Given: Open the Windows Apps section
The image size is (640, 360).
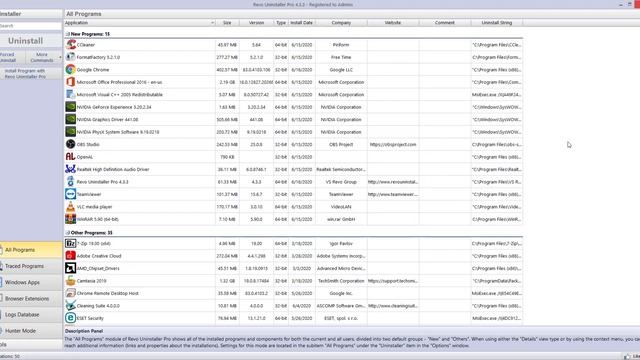Looking at the screenshot, I should [x=31, y=282].
